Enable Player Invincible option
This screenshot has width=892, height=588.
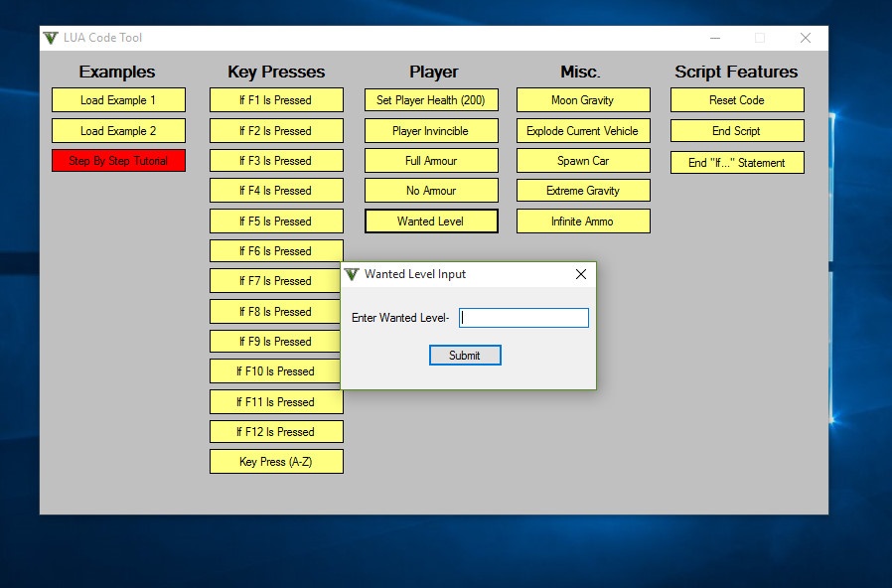click(431, 131)
